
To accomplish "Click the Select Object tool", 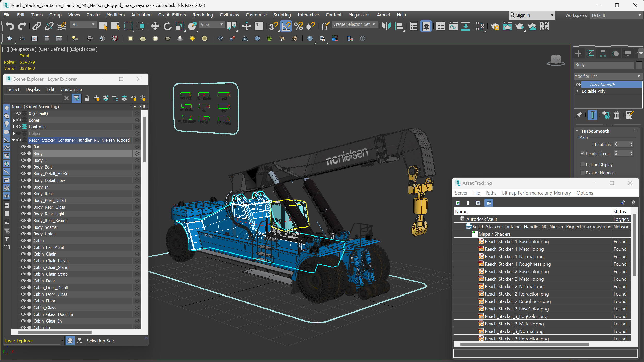I will [103, 26].
